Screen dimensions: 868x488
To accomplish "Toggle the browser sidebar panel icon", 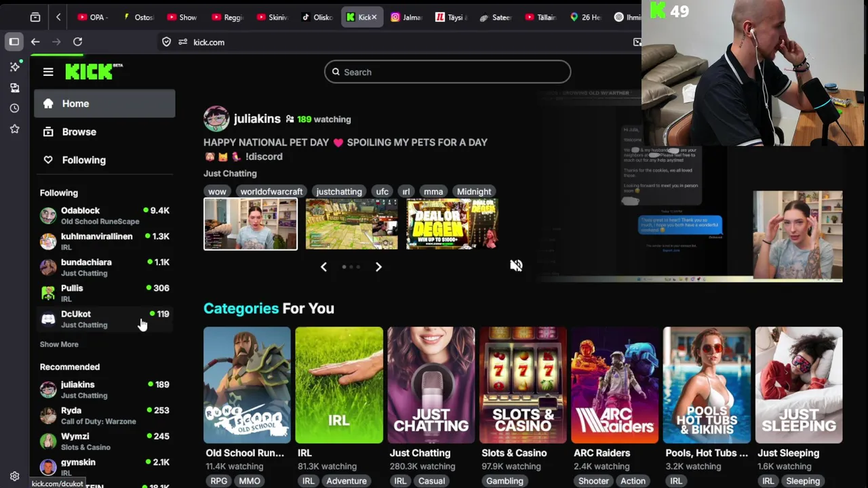I will pyautogui.click(x=14, y=42).
